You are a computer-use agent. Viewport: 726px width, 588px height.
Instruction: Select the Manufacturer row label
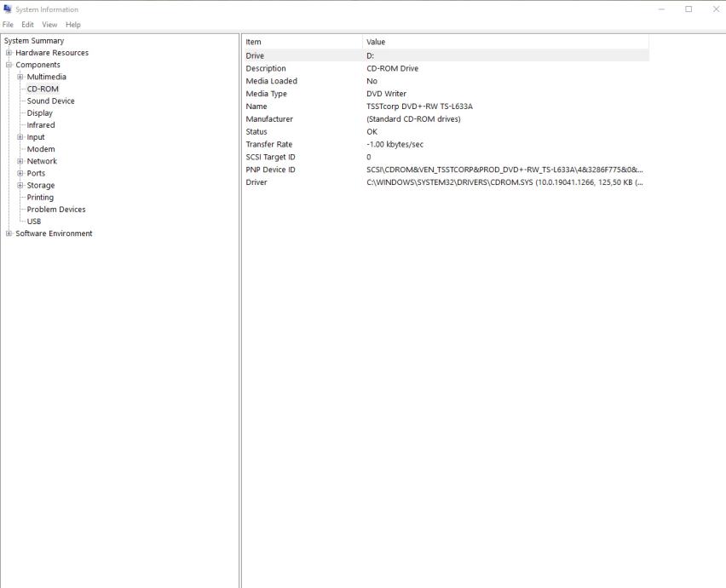[269, 119]
